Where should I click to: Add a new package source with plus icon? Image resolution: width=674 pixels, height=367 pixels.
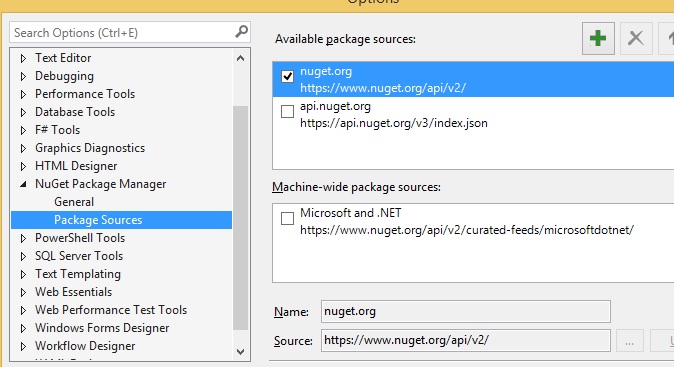pos(598,38)
